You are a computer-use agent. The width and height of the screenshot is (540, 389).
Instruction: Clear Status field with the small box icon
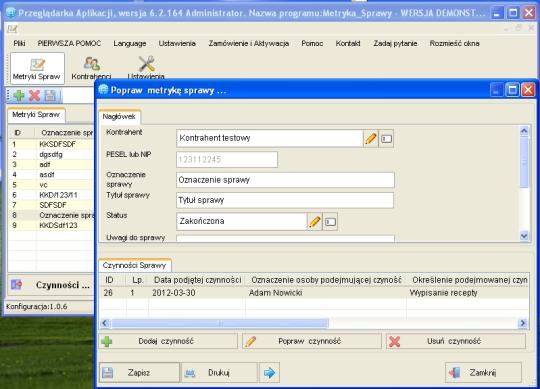pyautogui.click(x=330, y=222)
